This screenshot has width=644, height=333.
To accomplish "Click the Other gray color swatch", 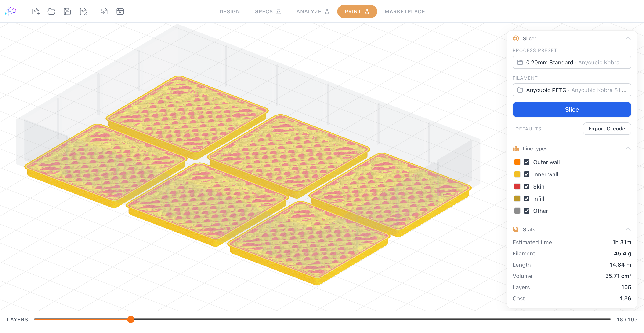I will click(x=517, y=211).
